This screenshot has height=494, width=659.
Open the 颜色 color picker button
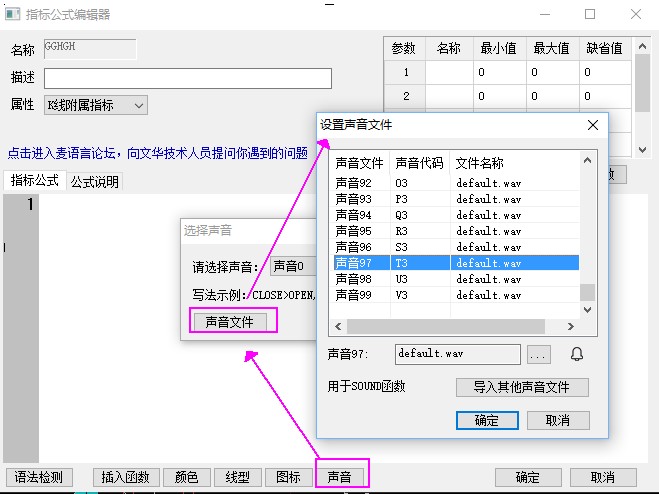(186, 477)
